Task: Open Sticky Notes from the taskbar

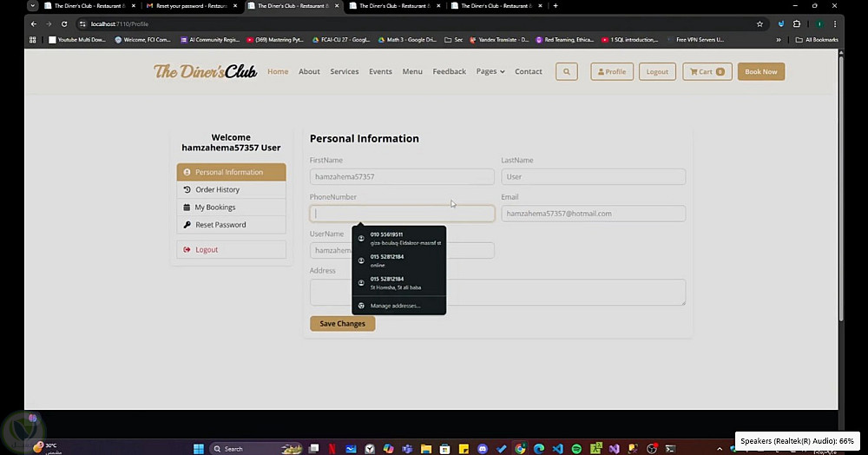Action: 464,448
